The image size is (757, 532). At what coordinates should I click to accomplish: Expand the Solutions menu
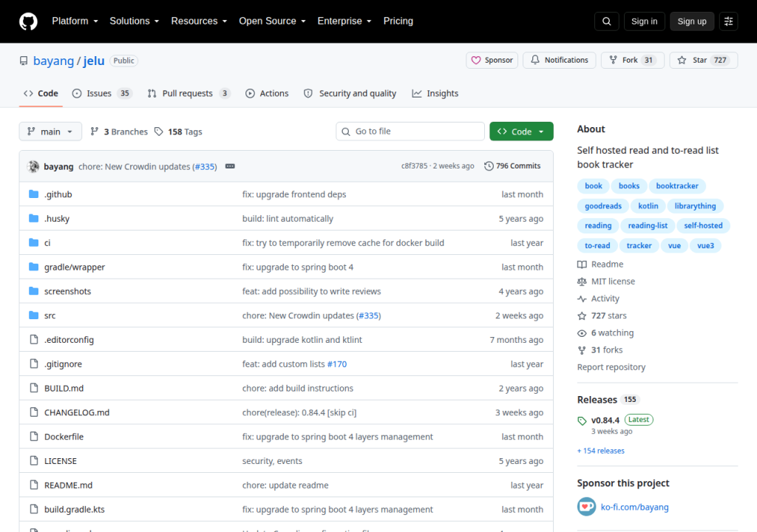click(135, 21)
